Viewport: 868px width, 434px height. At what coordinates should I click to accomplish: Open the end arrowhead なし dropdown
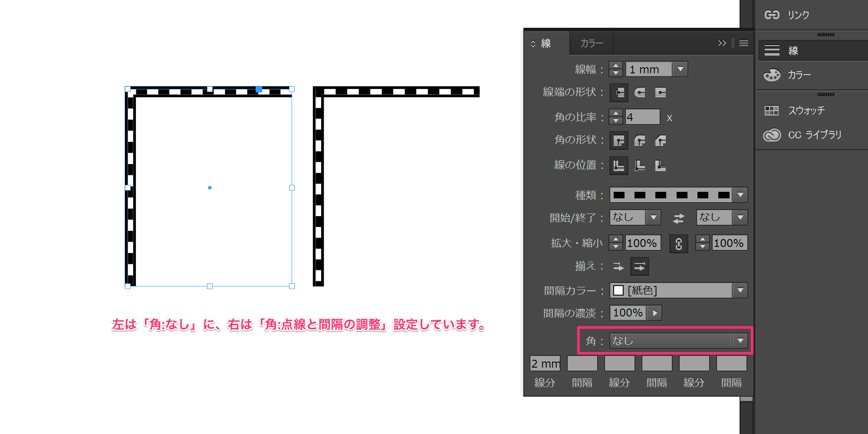740,217
